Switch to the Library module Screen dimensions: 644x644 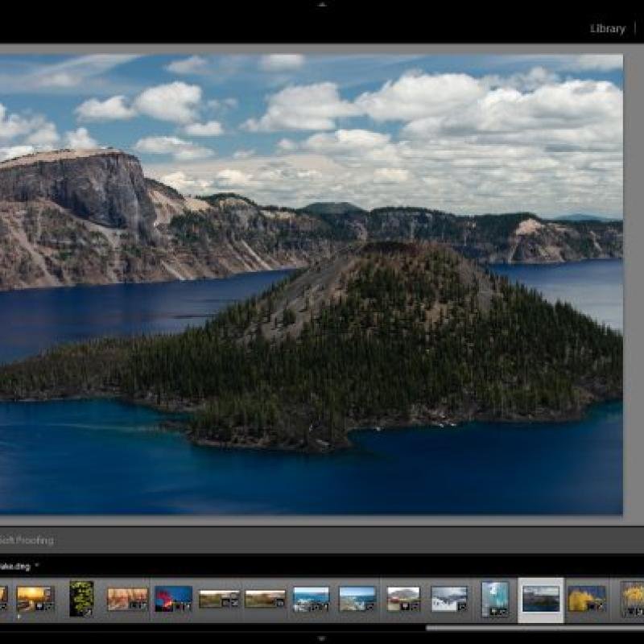point(607,29)
